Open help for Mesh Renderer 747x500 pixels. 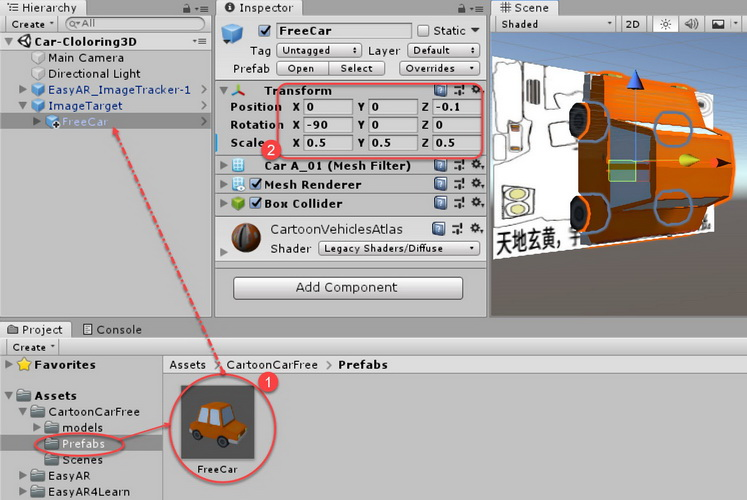[440, 184]
